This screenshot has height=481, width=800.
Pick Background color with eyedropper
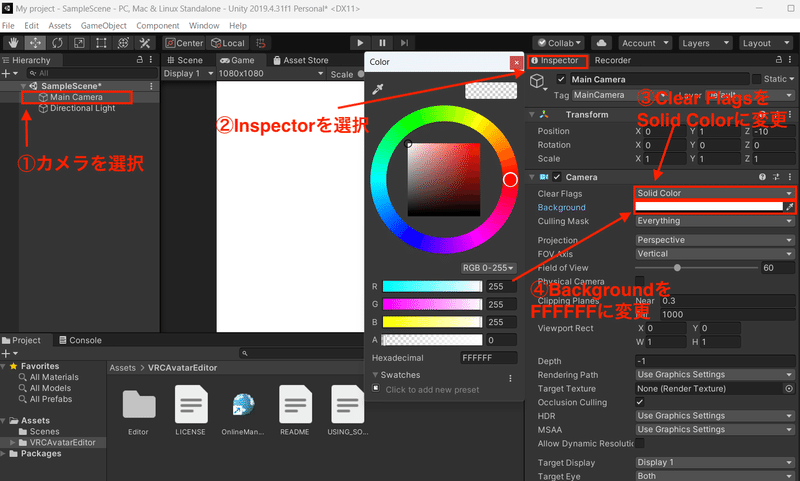pyautogui.click(x=789, y=207)
